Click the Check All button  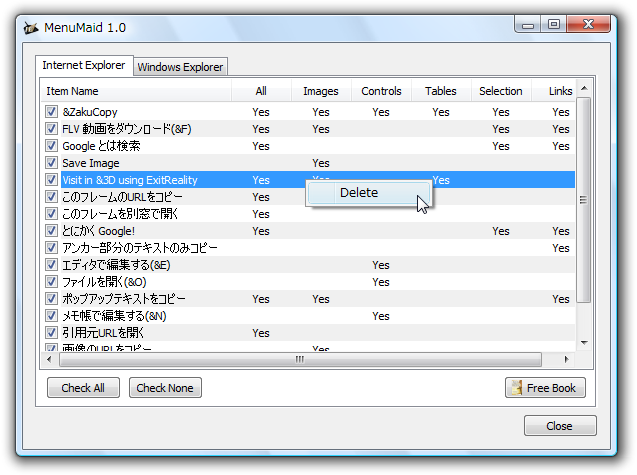(83, 388)
